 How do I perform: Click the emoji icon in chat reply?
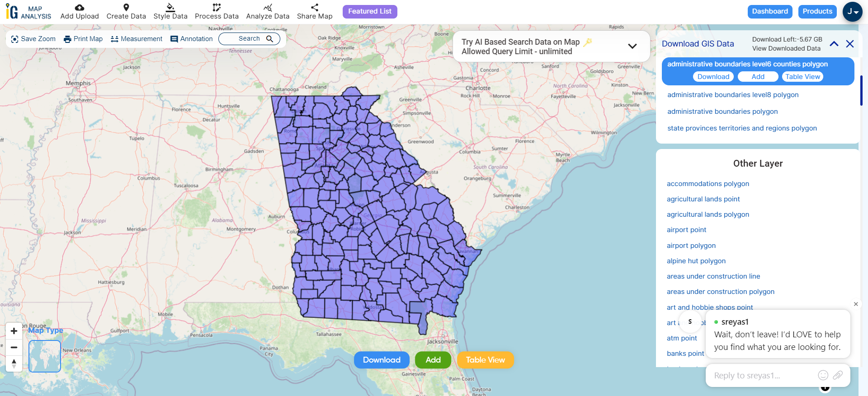(x=823, y=375)
